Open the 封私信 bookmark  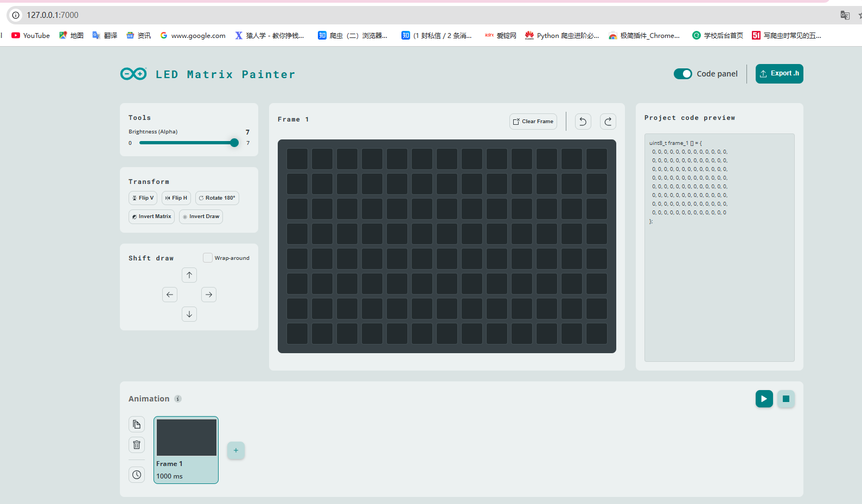(437, 35)
